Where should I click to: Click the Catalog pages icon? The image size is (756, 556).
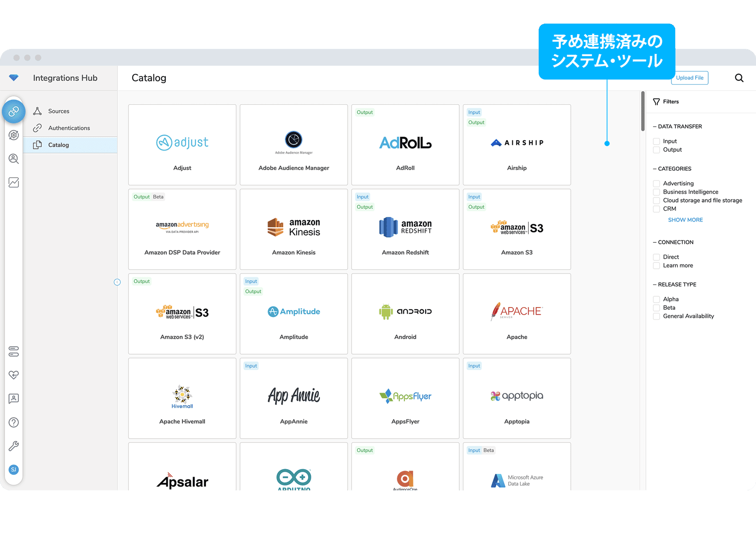[x=37, y=145]
